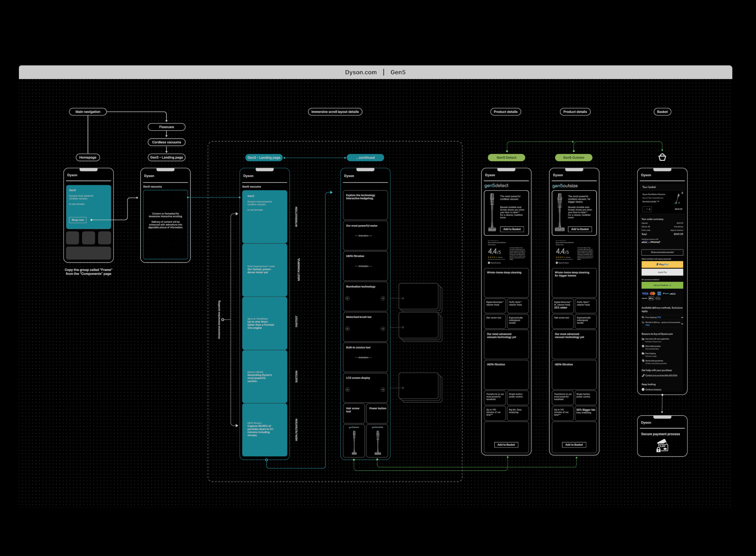Screen dimensions: 756x556
Task: Click the Dyson.com title in top bar
Action: pyautogui.click(x=361, y=72)
